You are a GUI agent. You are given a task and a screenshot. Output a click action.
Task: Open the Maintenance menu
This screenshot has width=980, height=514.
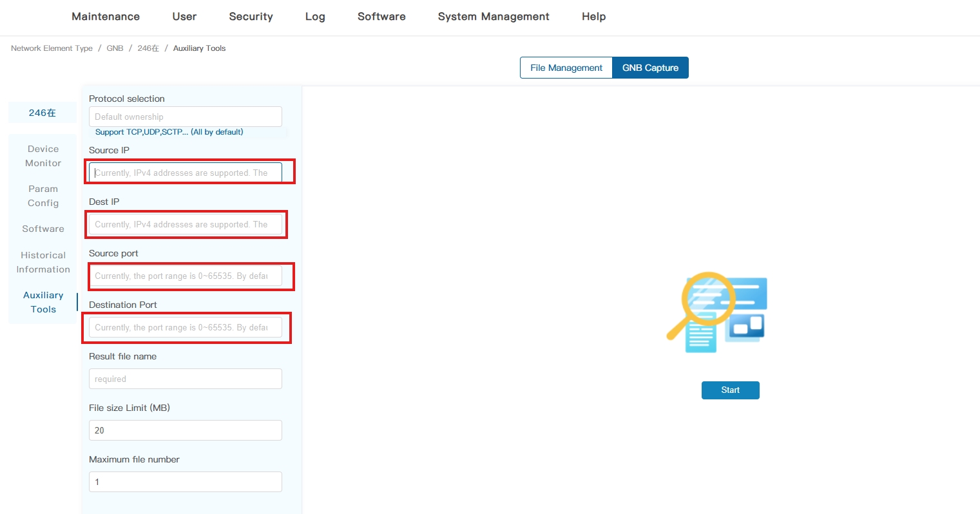106,17
